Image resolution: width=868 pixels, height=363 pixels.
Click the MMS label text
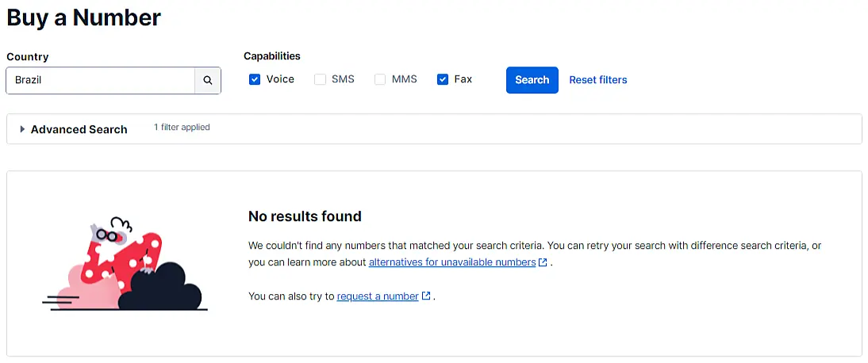[404, 79]
